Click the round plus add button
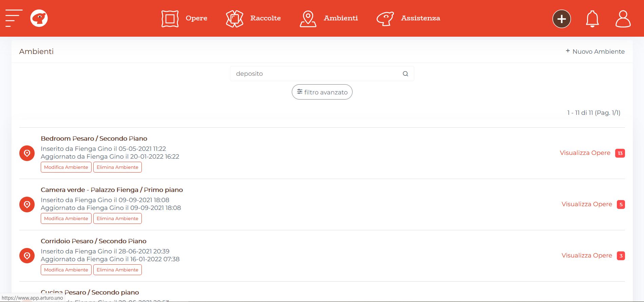Viewport: 644px width, 302px height. [x=562, y=19]
